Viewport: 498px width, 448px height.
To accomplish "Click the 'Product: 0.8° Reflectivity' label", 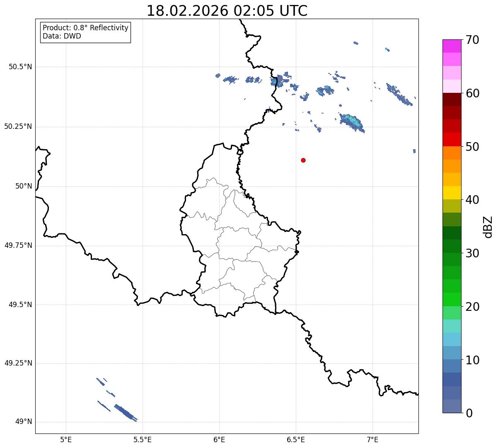I will (86, 28).
